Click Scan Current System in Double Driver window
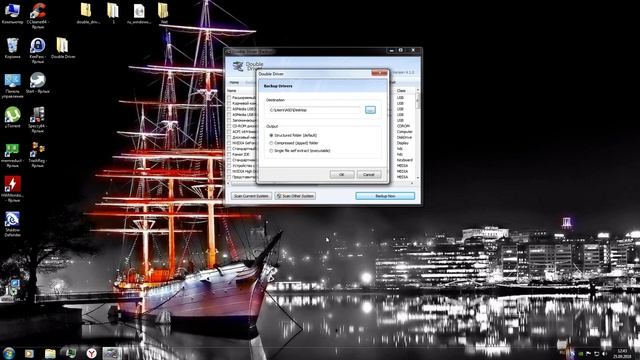640x360 pixels. [251, 196]
